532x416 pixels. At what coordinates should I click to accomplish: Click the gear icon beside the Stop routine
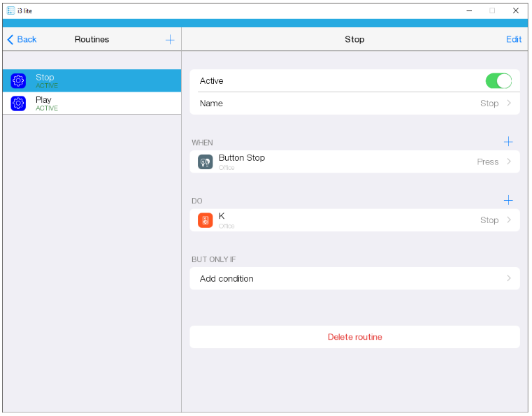click(18, 81)
